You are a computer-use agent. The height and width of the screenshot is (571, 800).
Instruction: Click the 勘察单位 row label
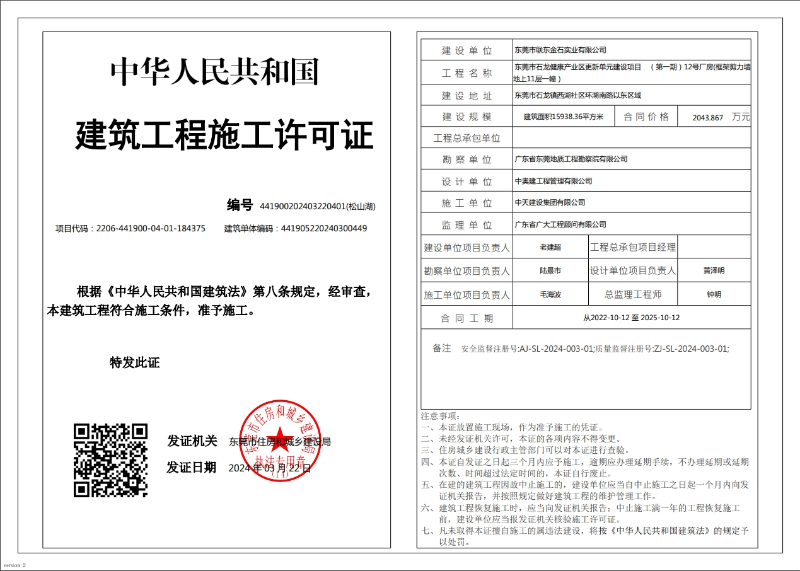467,160
